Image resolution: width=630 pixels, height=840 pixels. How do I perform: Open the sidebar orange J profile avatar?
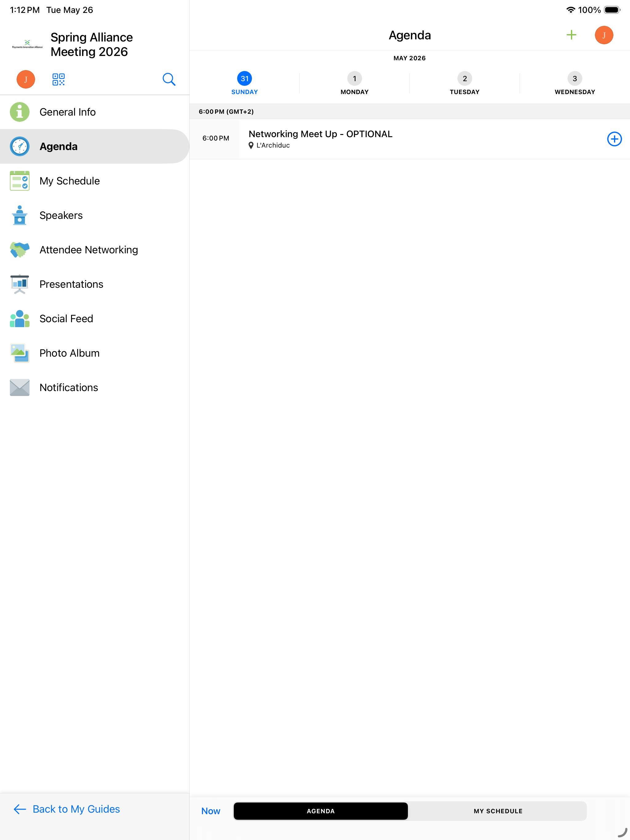click(26, 79)
